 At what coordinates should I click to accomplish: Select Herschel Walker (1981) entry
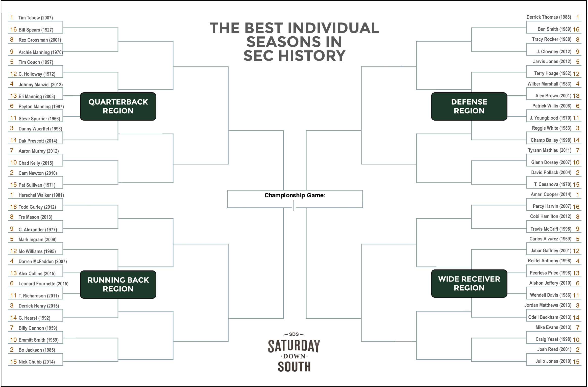pyautogui.click(x=41, y=195)
